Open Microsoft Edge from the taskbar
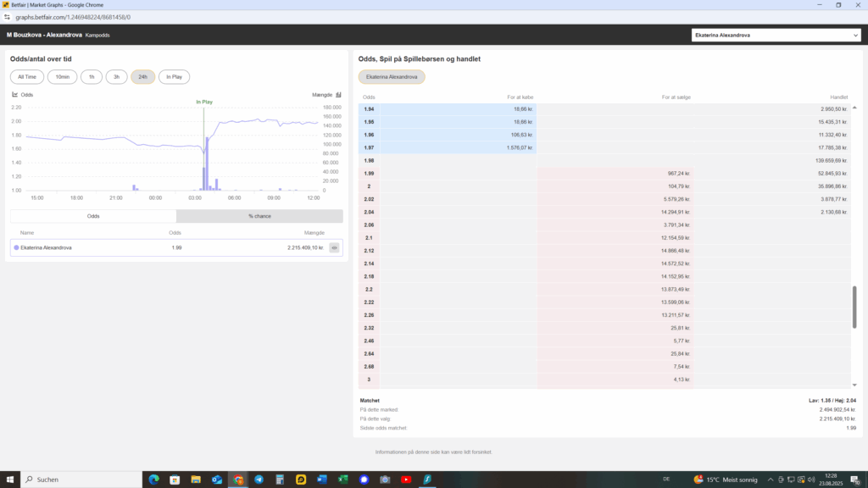The height and width of the screenshot is (488, 868). (153, 479)
